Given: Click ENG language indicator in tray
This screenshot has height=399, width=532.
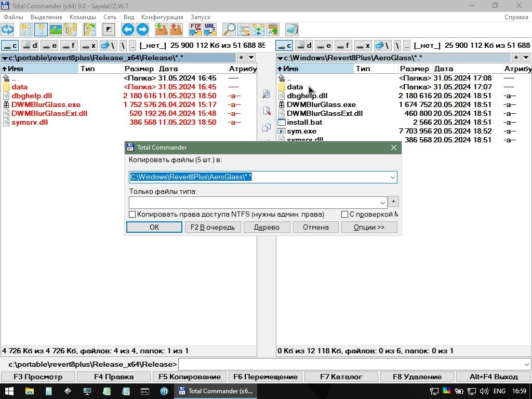Looking at the screenshot, I should pos(499,391).
